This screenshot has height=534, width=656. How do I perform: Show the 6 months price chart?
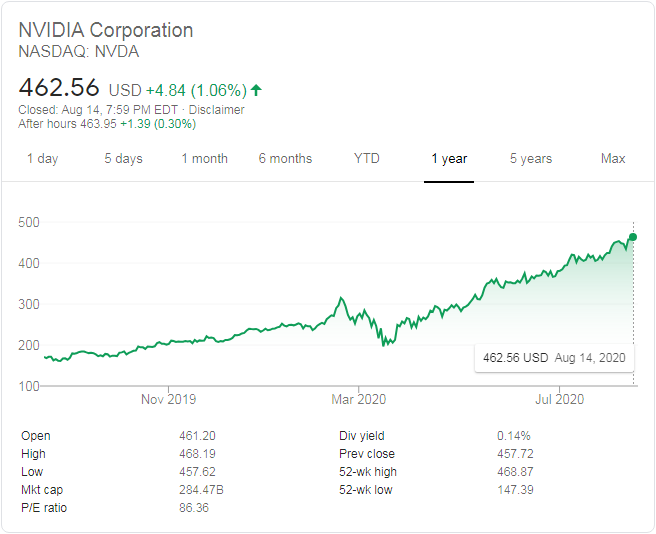[285, 159]
